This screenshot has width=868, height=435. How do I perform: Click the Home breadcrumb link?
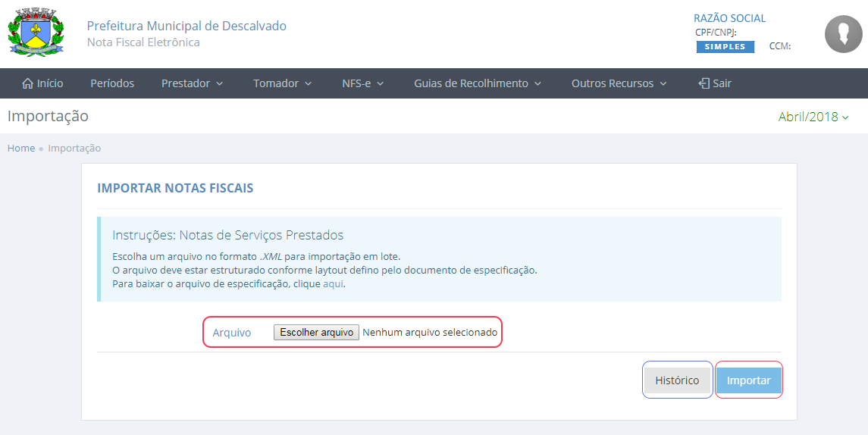(21, 148)
